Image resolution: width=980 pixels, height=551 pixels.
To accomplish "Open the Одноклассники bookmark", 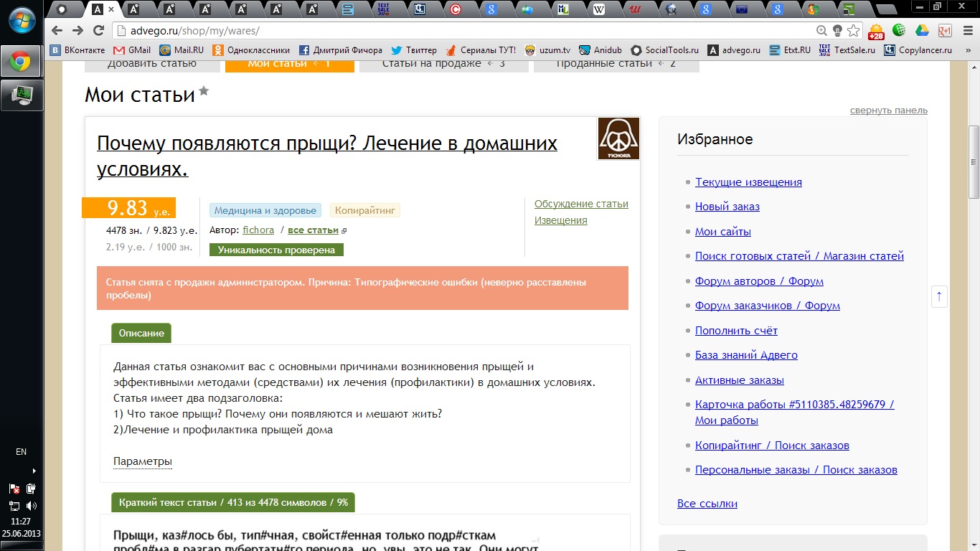I will (251, 50).
